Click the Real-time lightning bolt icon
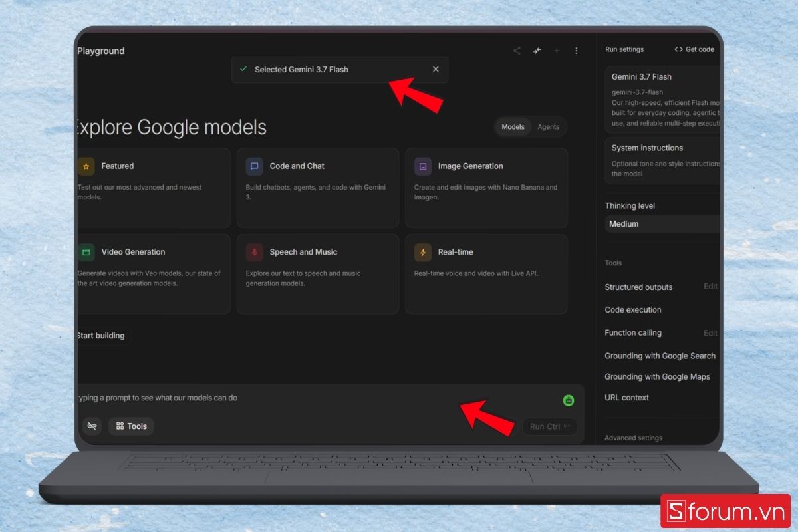The image size is (798, 532). click(x=422, y=252)
